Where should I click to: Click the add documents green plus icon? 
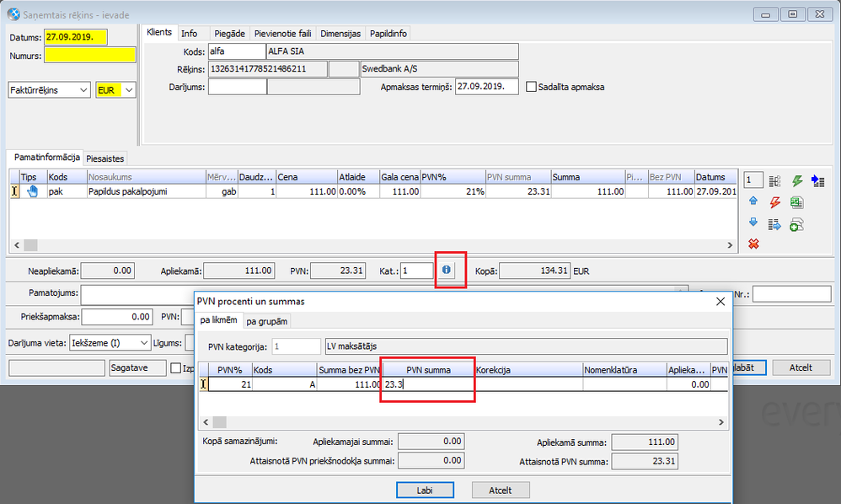(796, 224)
